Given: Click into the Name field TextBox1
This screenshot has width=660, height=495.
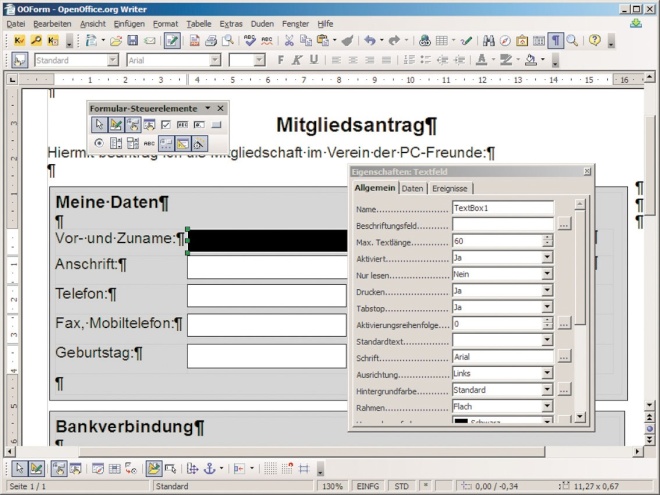Looking at the screenshot, I should pos(503,208).
